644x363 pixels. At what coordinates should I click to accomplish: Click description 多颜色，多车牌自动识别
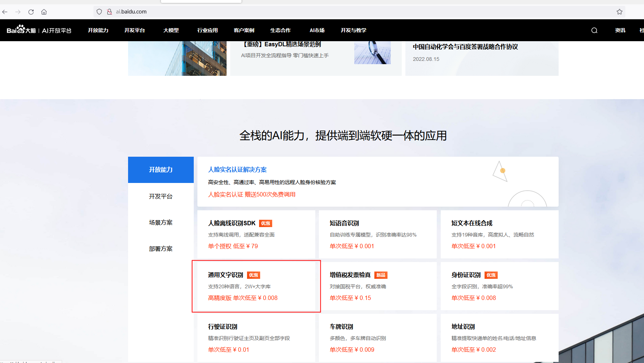click(358, 338)
